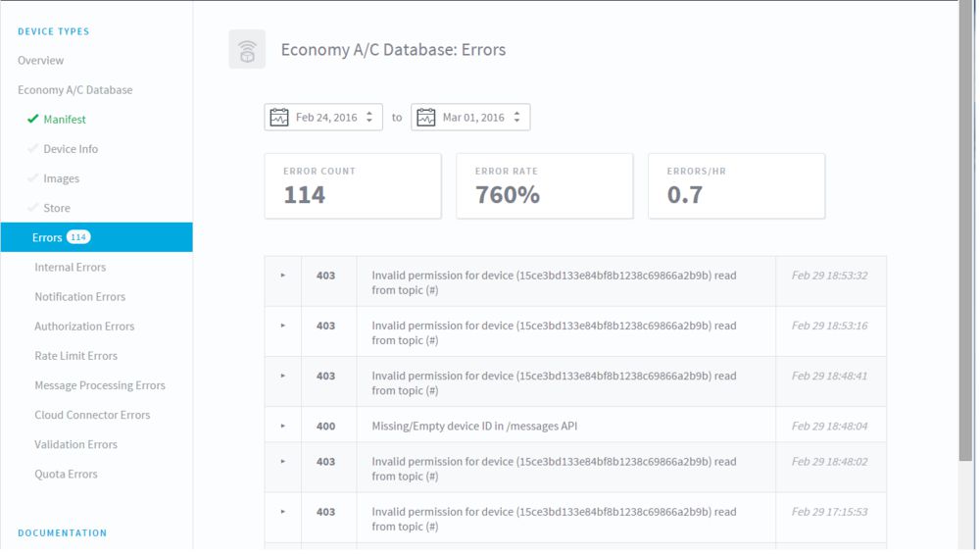Click the gray checkmark beside Store

33,208
